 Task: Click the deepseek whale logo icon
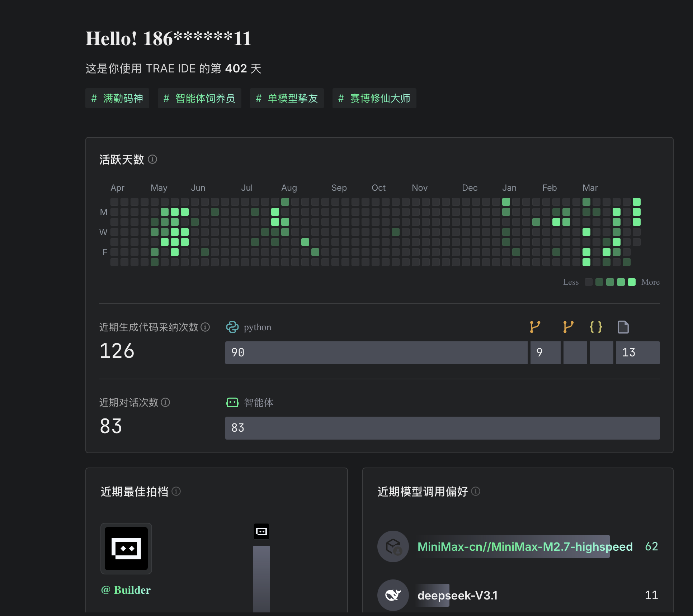pos(393,595)
